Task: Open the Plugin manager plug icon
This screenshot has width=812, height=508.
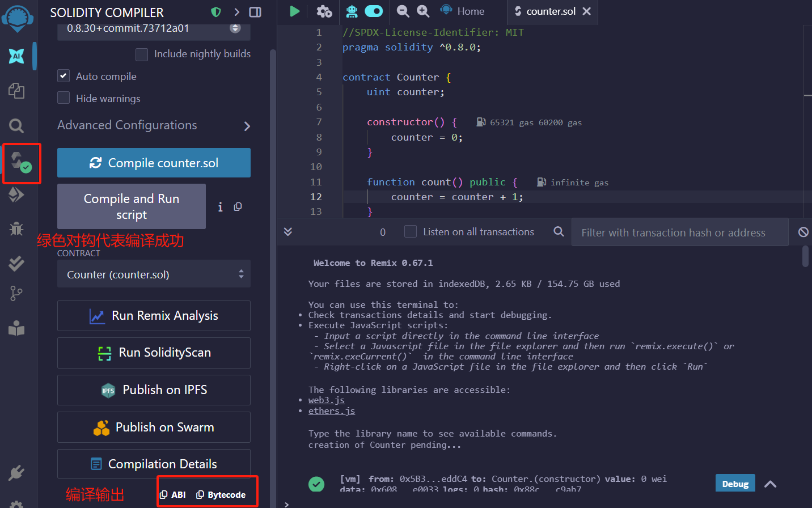Action: 16,473
